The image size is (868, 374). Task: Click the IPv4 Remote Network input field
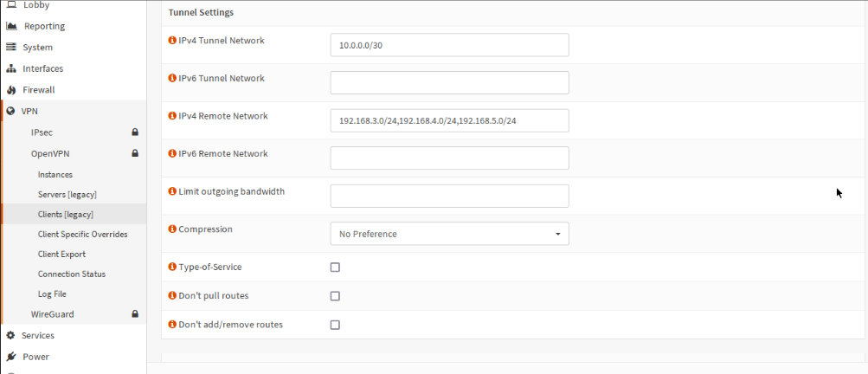click(x=449, y=120)
